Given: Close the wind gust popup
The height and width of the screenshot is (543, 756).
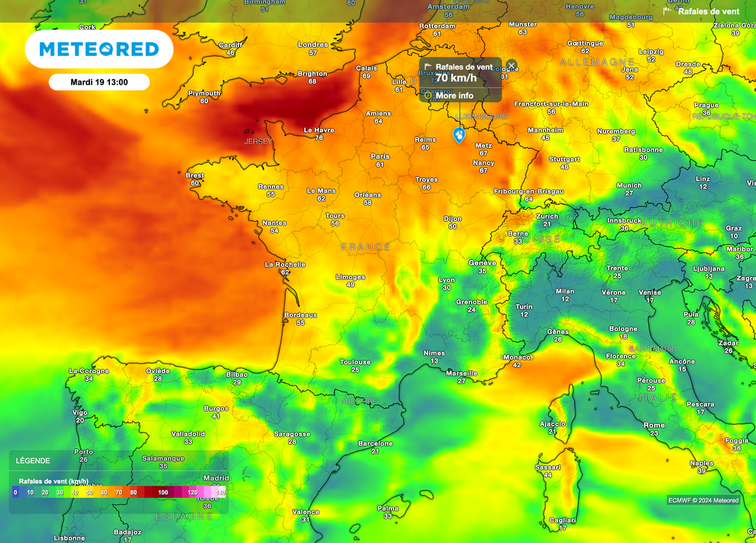Looking at the screenshot, I should 512,65.
